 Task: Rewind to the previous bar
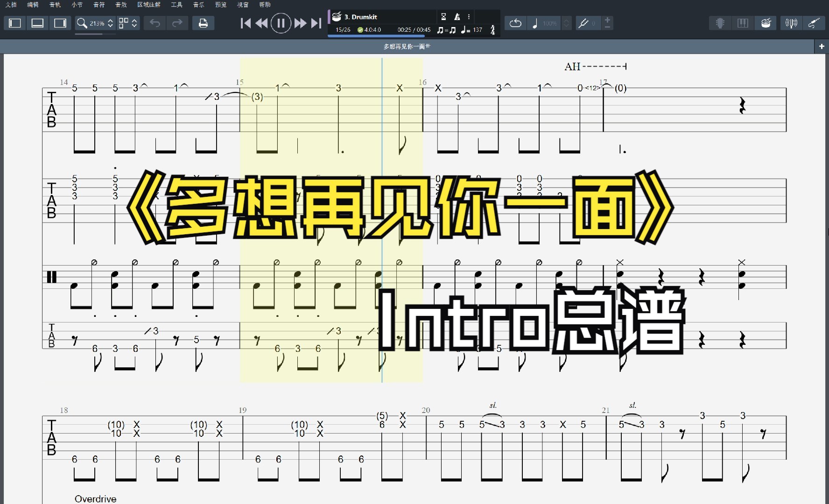coord(261,23)
